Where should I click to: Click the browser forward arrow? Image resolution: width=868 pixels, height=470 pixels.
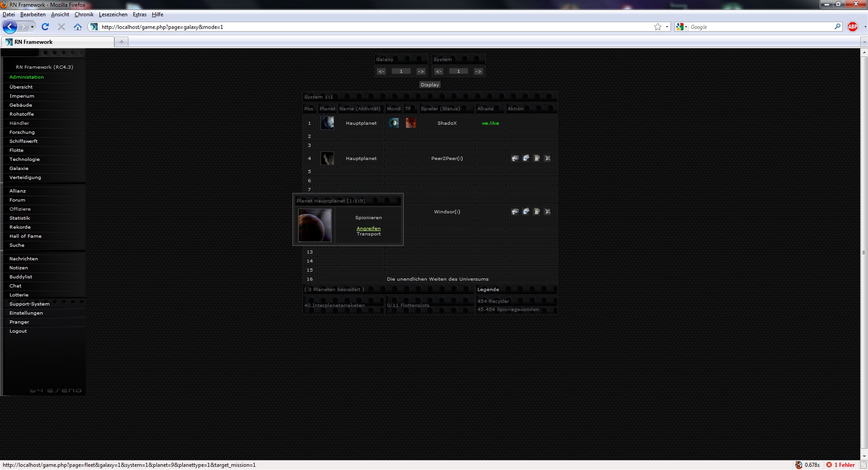tap(24, 27)
